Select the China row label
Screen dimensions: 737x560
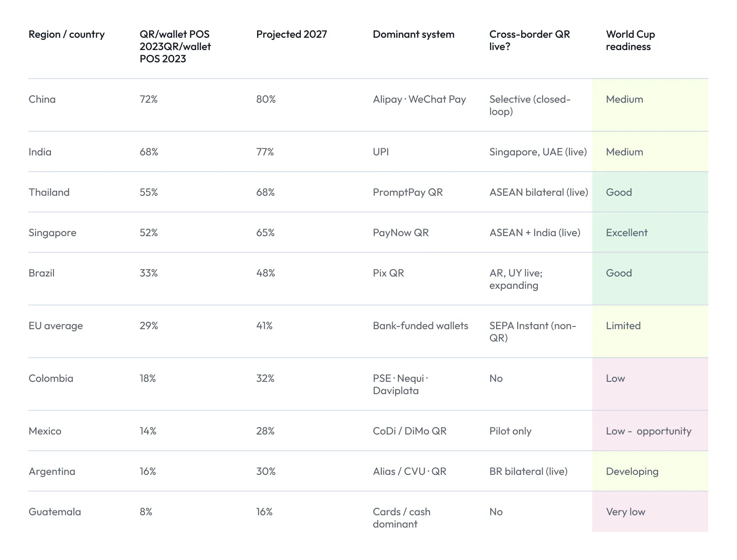click(42, 99)
